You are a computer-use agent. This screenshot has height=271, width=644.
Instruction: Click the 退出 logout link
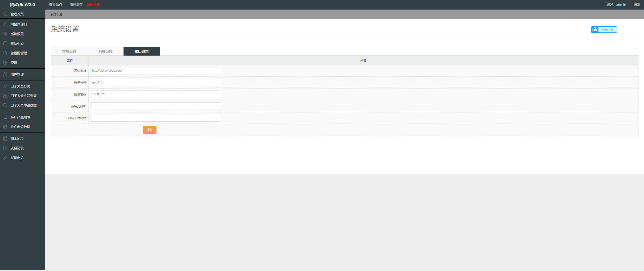[x=637, y=5]
